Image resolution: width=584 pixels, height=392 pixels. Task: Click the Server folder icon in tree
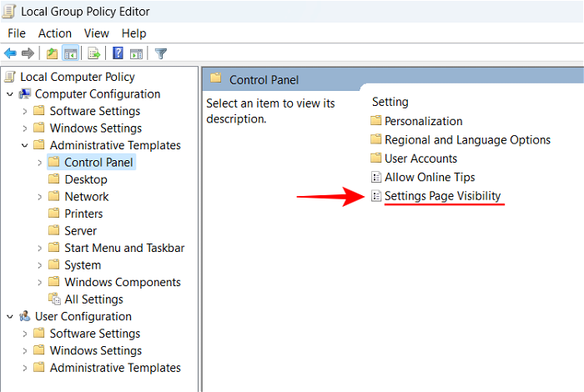coord(54,230)
